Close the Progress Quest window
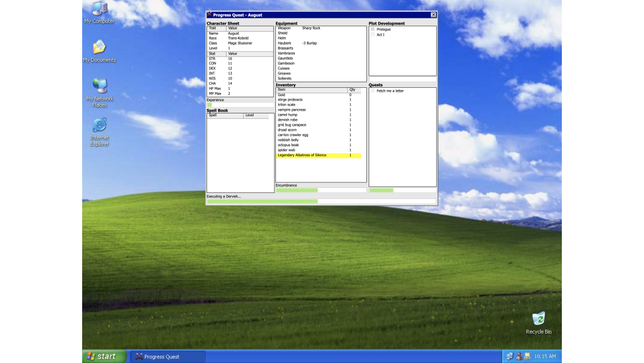The width and height of the screenshot is (644, 363). [x=433, y=15]
